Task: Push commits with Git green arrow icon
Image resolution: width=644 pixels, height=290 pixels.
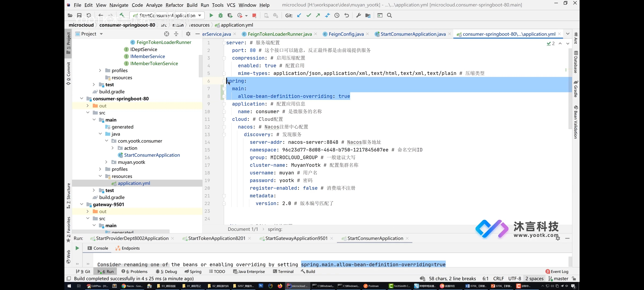Action: coord(318,16)
